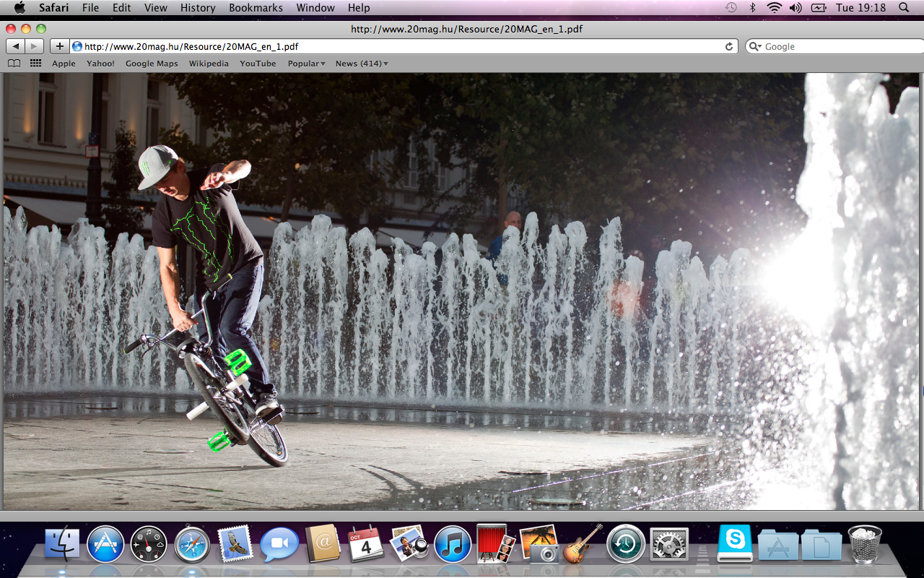Show Top Sites grid icon

(x=35, y=64)
